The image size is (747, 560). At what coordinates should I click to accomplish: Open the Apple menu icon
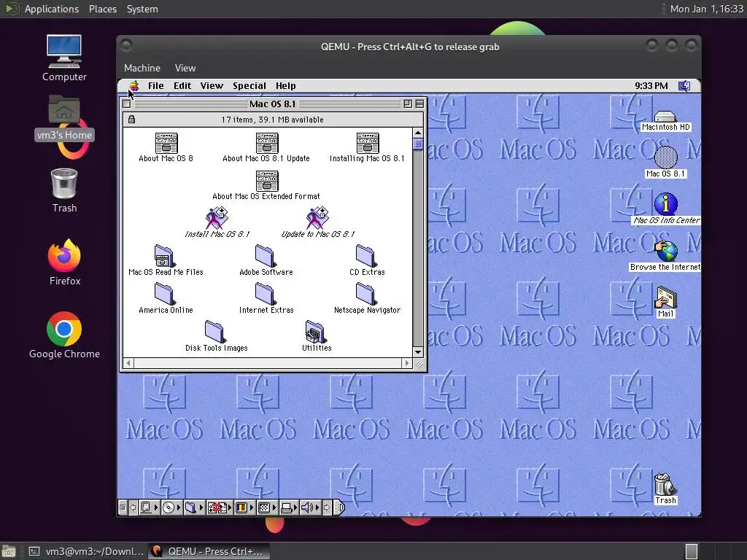click(134, 86)
